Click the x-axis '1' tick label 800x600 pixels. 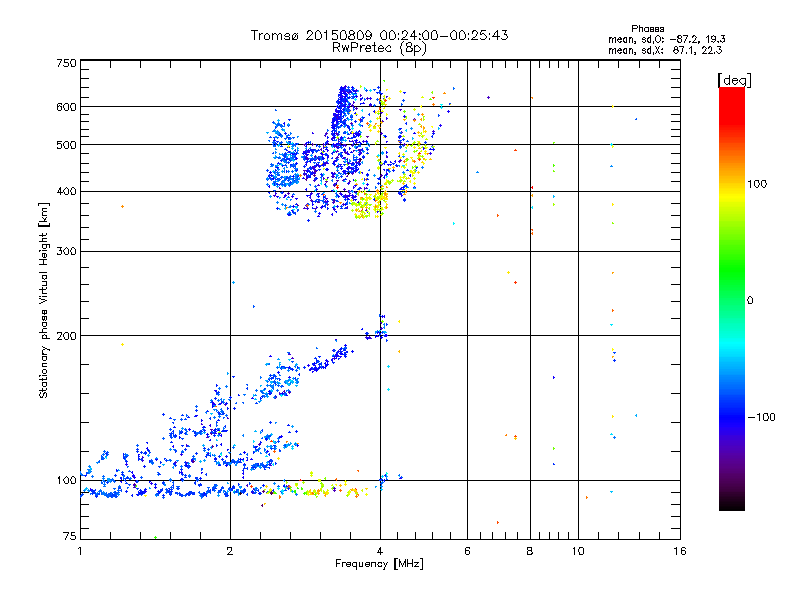click(80, 551)
